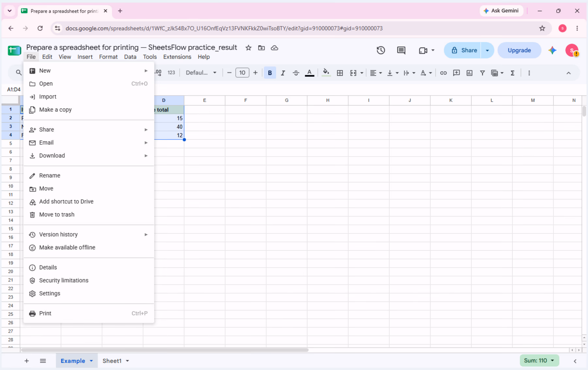588x370 pixels.
Task: Select Import in the File menu
Action: click(x=89, y=97)
